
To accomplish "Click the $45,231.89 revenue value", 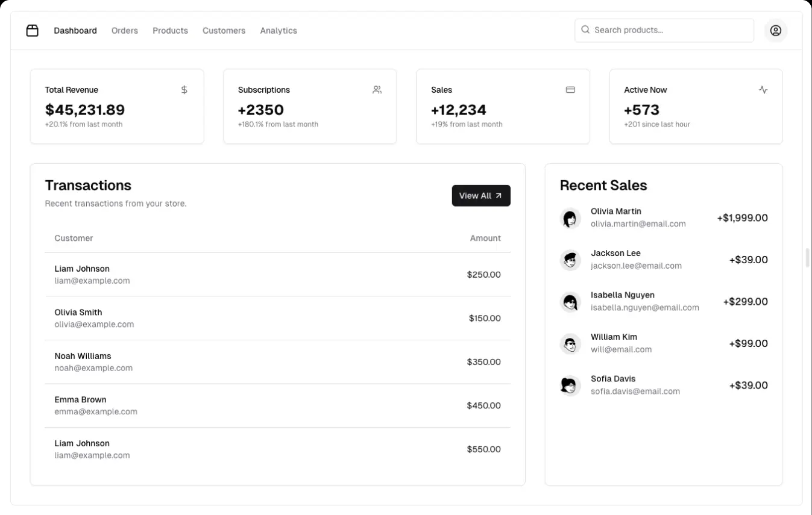I will [x=85, y=110].
